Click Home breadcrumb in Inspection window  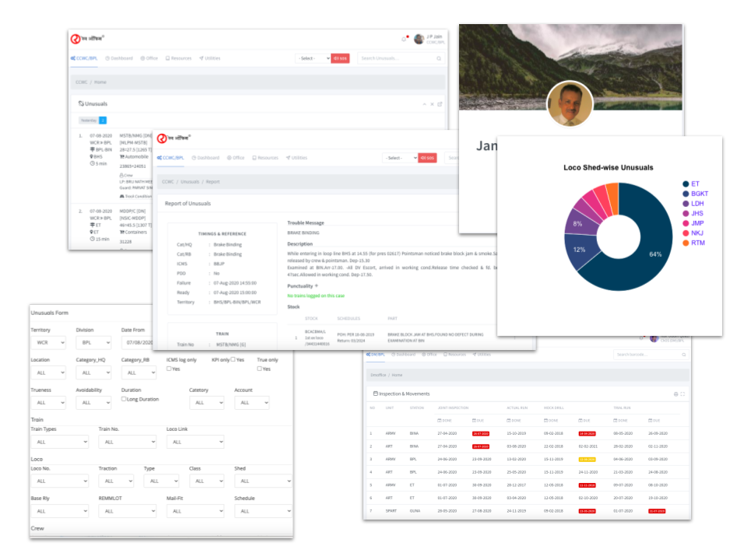(397, 375)
